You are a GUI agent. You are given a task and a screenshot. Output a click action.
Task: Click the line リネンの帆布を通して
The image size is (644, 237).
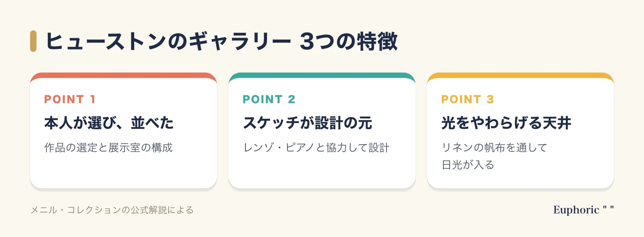pyautogui.click(x=494, y=147)
